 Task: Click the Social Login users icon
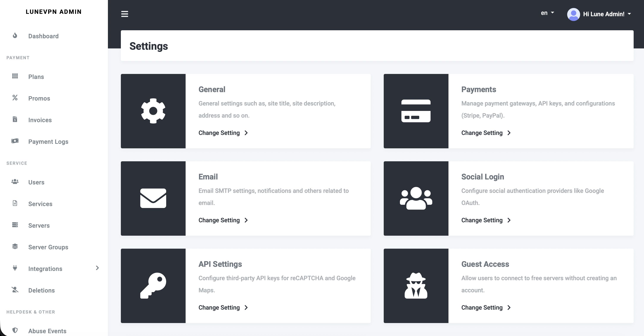(x=416, y=198)
